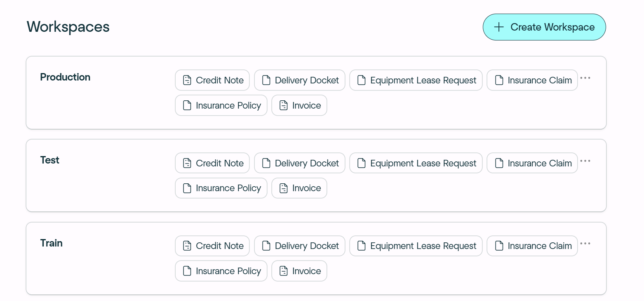Open Insurance Claim in Production workspace
644x301 pixels.
pos(532,80)
